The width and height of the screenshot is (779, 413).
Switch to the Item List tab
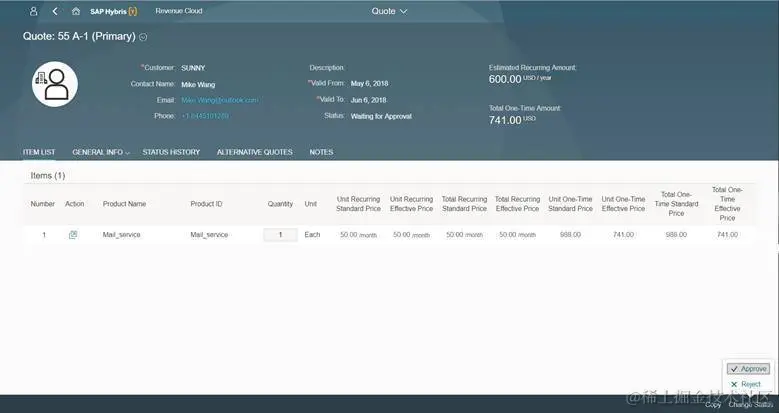(39, 152)
